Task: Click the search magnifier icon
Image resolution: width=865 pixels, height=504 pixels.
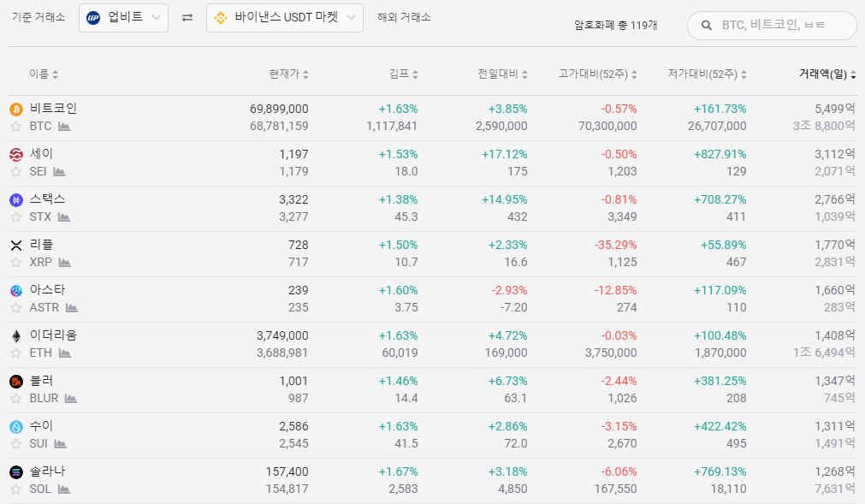Action: pyautogui.click(x=706, y=26)
